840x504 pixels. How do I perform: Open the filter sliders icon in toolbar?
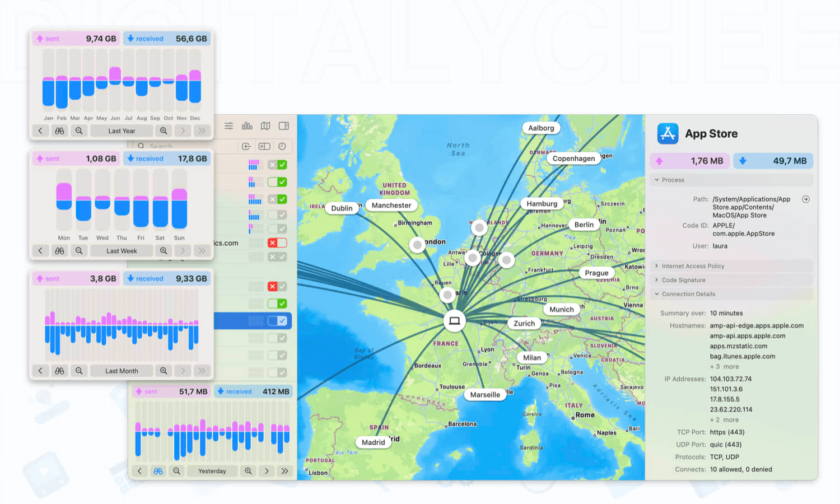click(x=229, y=126)
